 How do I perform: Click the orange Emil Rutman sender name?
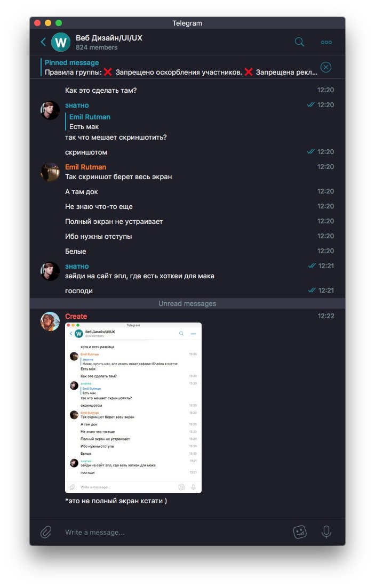pyautogui.click(x=85, y=167)
